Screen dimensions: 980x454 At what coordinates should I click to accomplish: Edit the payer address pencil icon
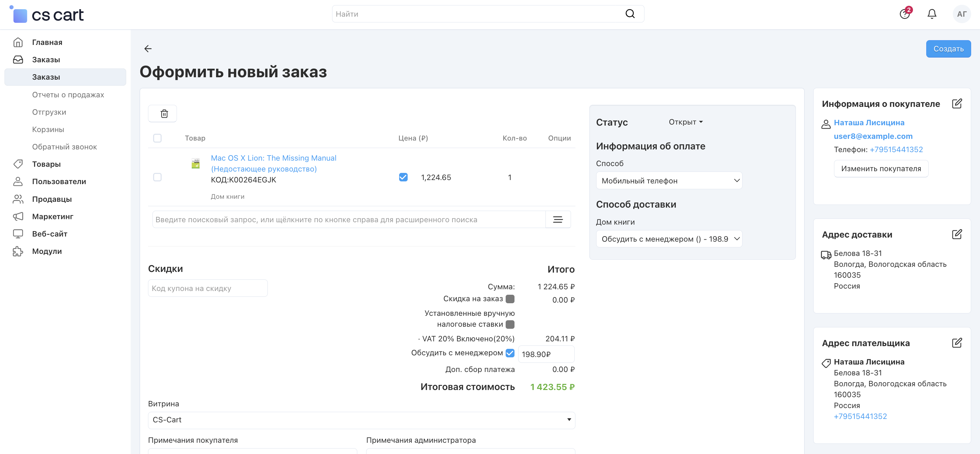[957, 343]
